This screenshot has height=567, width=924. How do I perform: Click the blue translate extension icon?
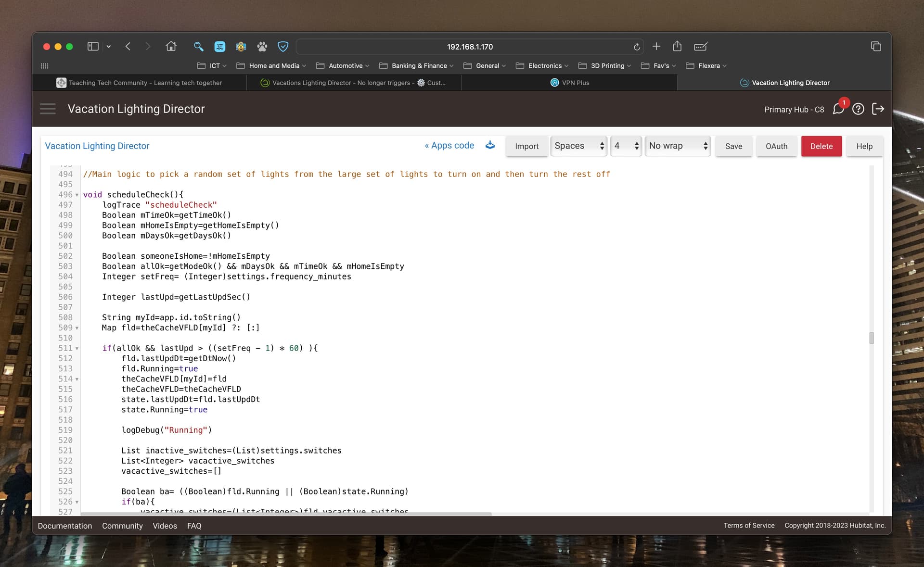coord(220,47)
